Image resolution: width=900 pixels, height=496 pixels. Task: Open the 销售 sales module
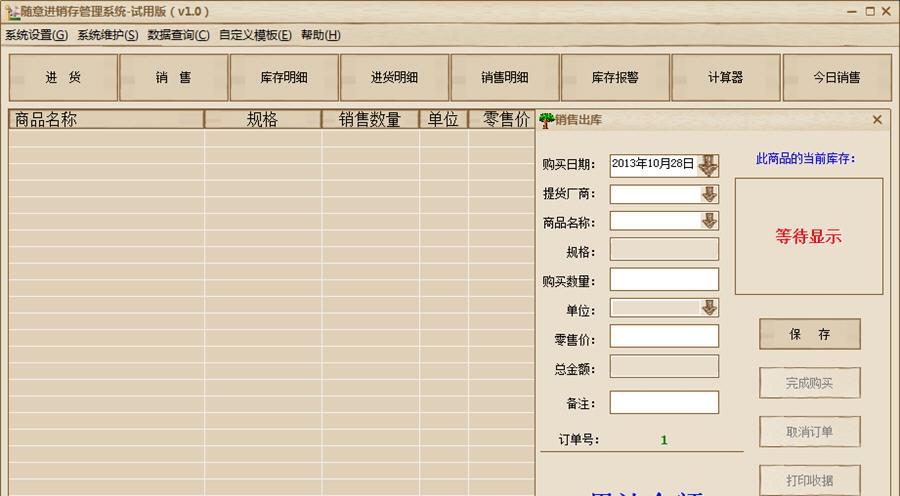(x=173, y=78)
